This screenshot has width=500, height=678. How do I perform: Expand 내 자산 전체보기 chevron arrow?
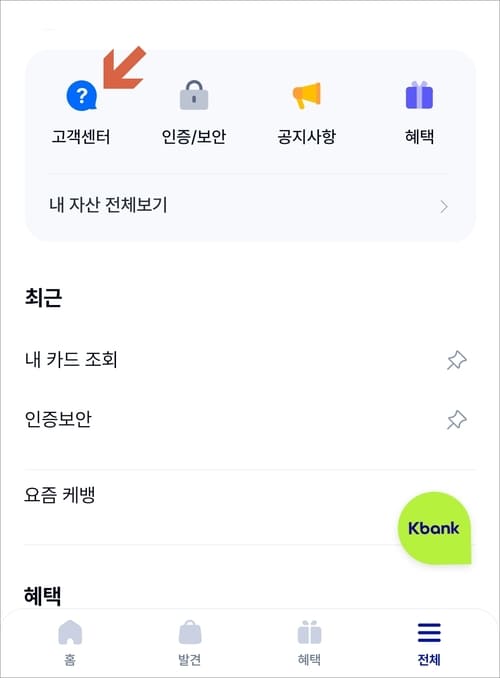click(444, 207)
